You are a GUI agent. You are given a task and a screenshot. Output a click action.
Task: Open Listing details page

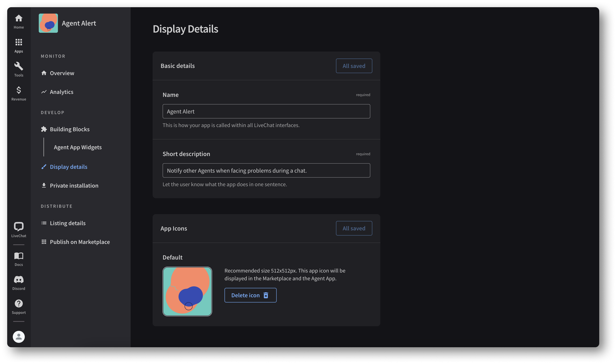pos(68,223)
